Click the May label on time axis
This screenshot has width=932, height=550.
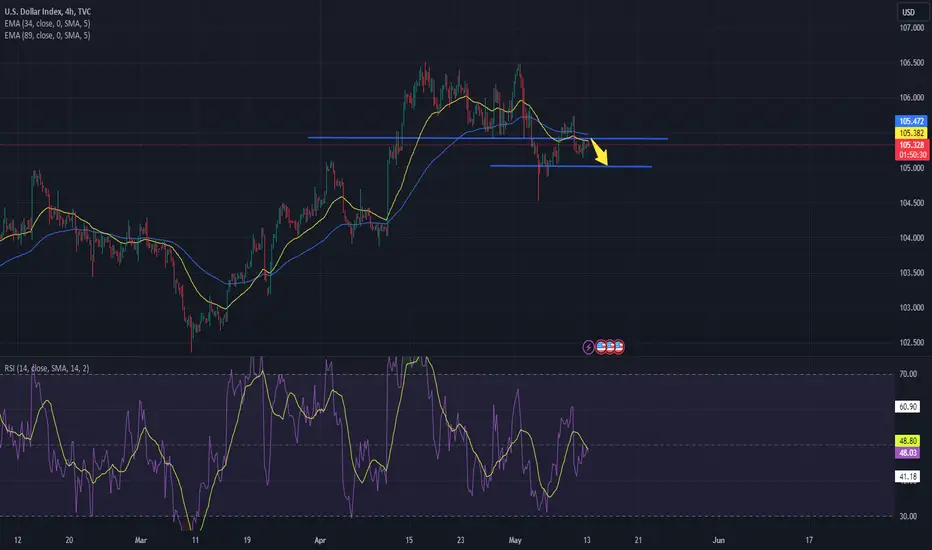click(x=515, y=540)
